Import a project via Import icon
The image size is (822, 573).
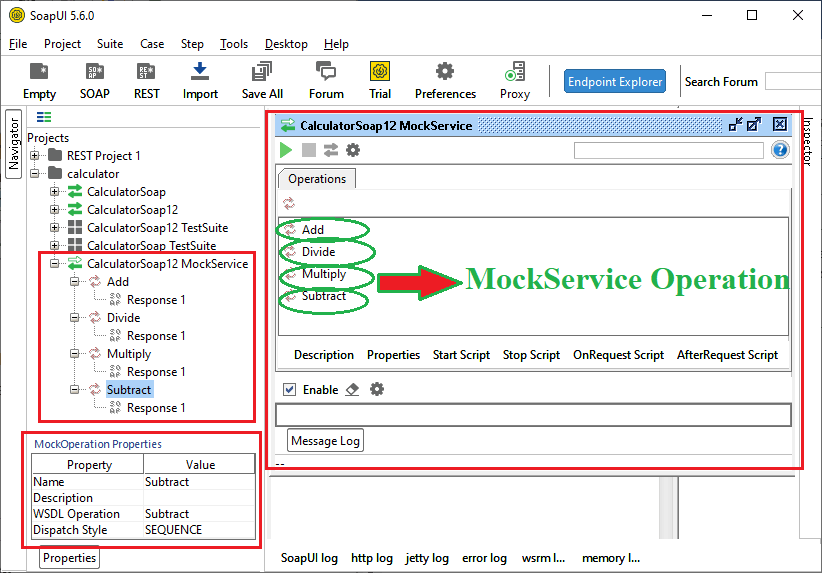tap(200, 81)
